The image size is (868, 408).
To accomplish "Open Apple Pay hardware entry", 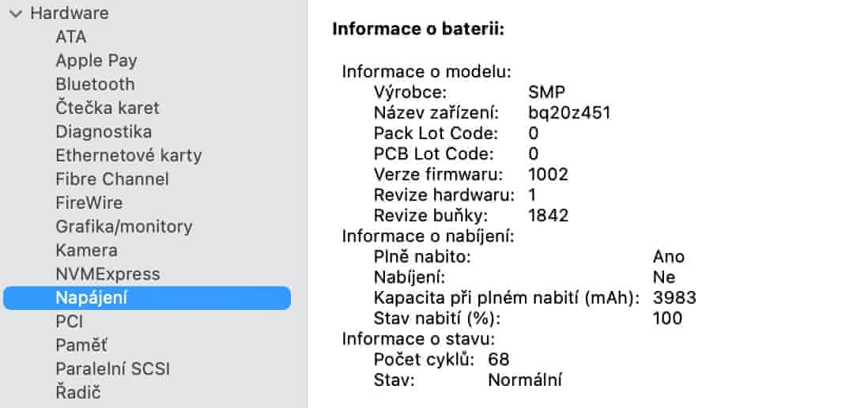I will pos(96,60).
